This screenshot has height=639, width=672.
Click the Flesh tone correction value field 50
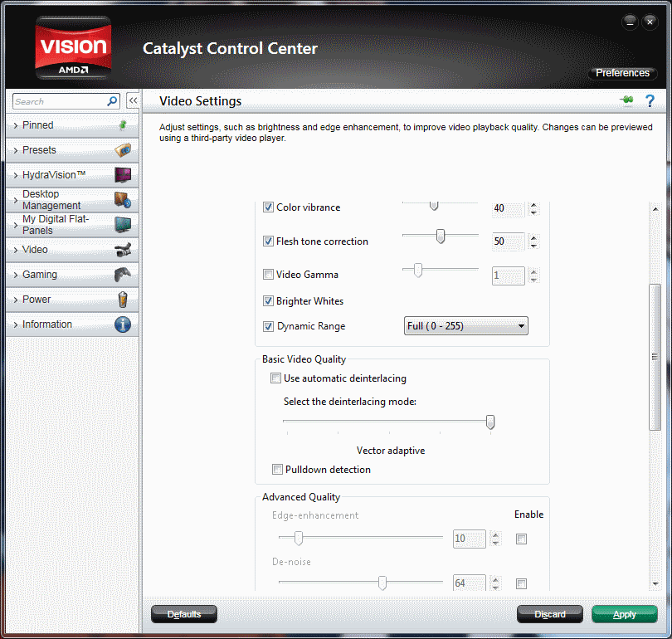pyautogui.click(x=509, y=241)
